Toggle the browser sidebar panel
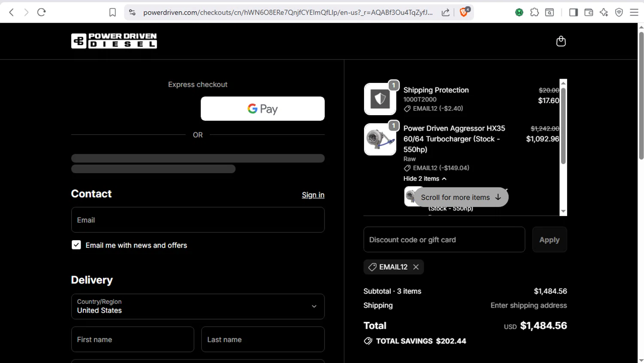The image size is (644, 363). (574, 12)
